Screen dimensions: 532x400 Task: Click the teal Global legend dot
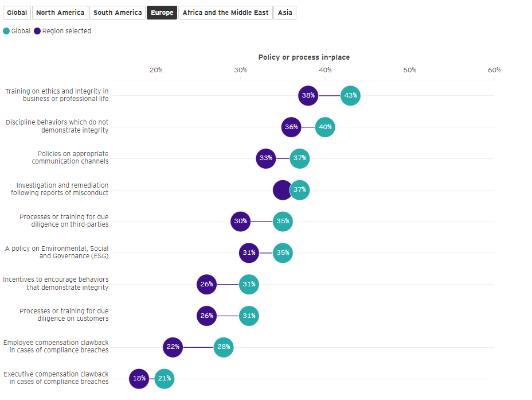[x=6, y=31]
